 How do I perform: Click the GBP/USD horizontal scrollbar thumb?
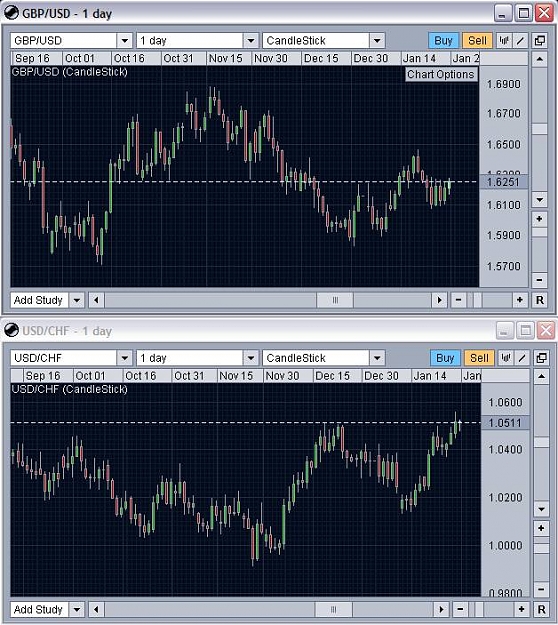tap(335, 300)
